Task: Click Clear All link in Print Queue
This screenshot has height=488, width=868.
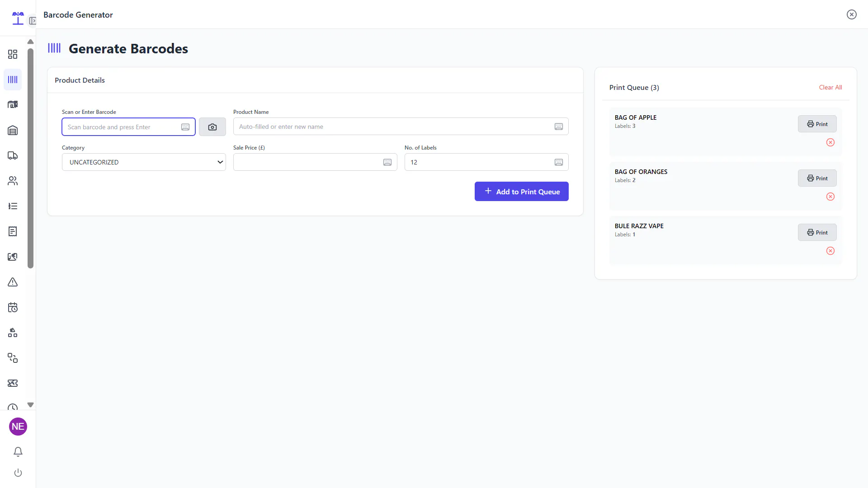Action: [x=830, y=87]
